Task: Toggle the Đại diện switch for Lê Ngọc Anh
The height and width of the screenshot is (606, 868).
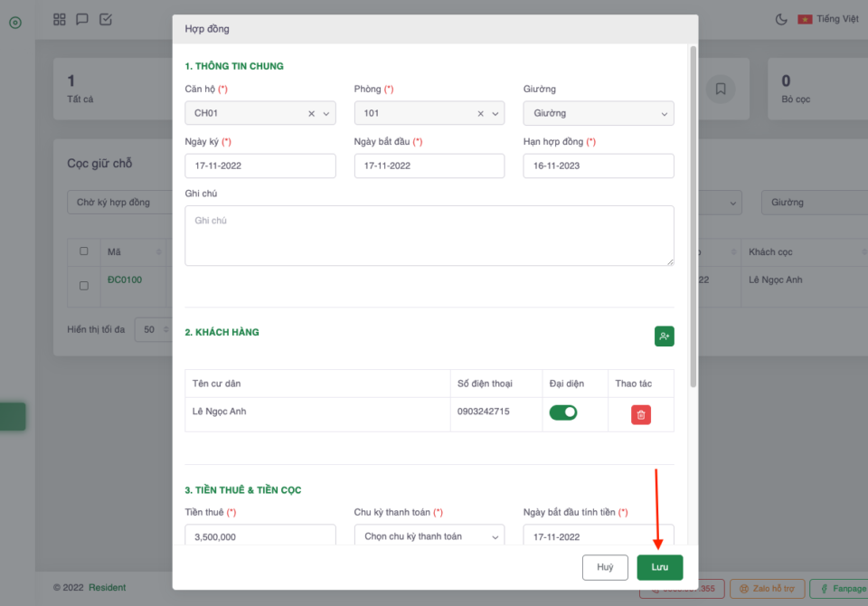Action: [x=563, y=412]
